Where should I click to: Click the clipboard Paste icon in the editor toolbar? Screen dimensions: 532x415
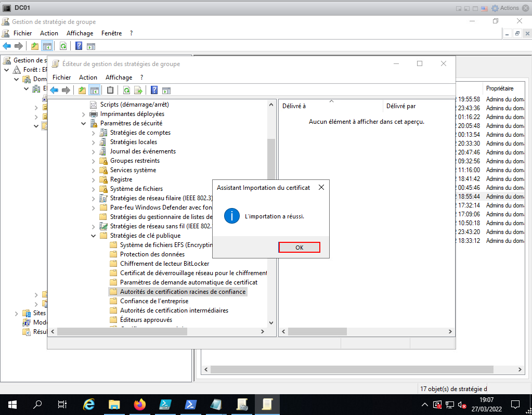[110, 90]
